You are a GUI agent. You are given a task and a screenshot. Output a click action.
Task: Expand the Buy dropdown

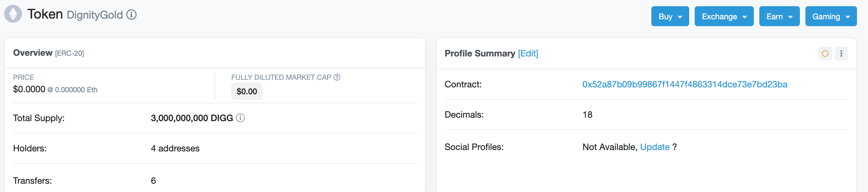[x=670, y=17]
